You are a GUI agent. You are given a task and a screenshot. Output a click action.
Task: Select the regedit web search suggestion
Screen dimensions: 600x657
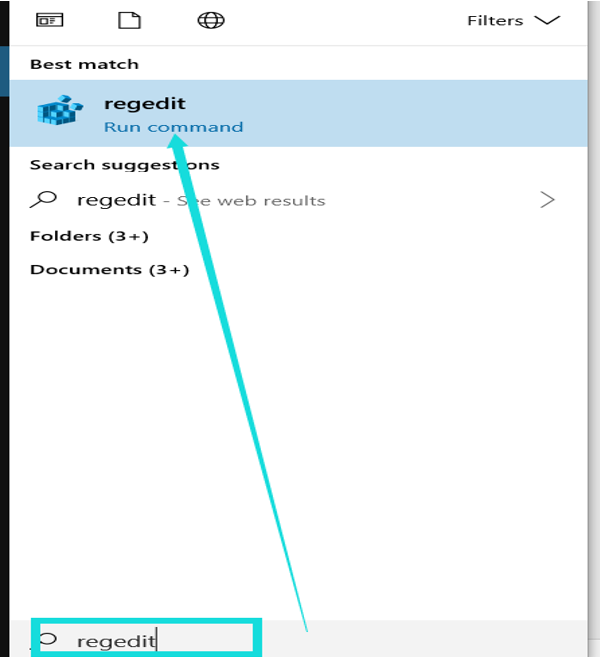[116, 200]
